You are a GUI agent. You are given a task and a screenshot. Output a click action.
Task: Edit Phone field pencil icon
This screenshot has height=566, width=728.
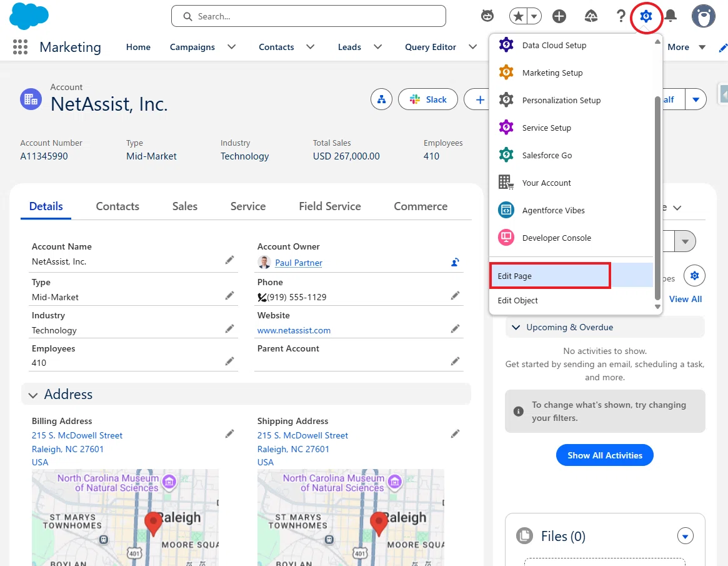tap(455, 296)
